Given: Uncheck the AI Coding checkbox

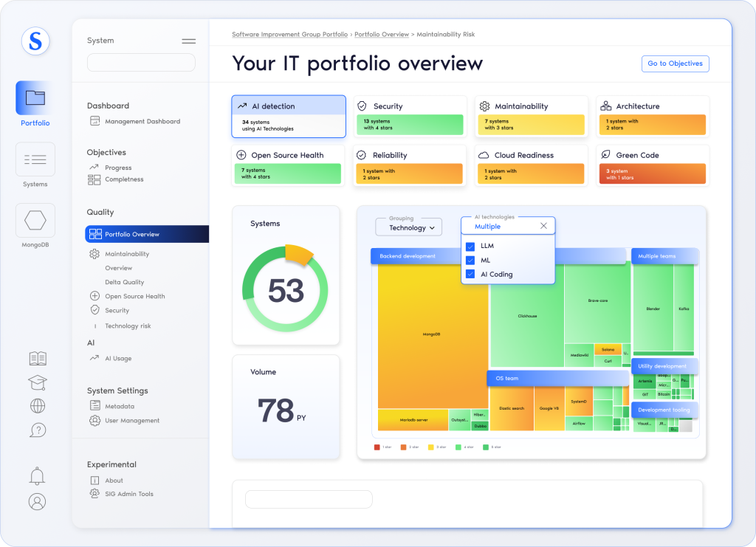Looking at the screenshot, I should pyautogui.click(x=470, y=274).
